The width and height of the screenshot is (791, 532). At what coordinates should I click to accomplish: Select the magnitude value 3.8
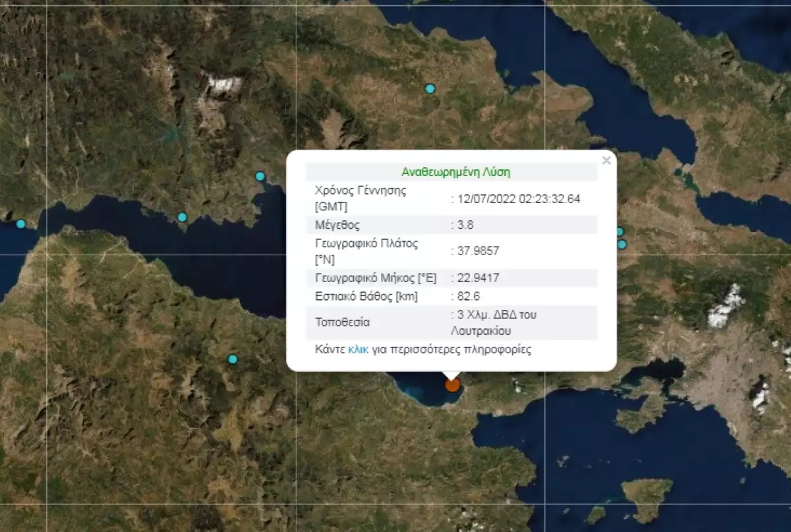[x=467, y=224]
